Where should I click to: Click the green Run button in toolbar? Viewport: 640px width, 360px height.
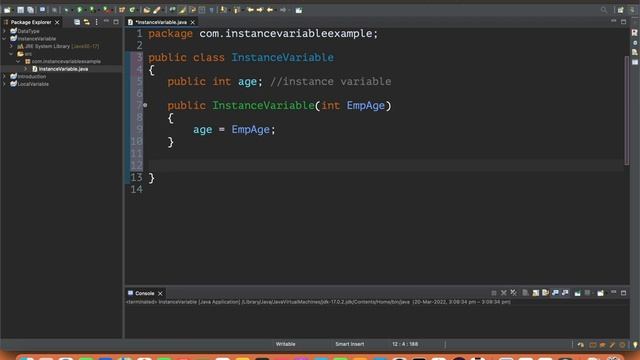(80, 10)
